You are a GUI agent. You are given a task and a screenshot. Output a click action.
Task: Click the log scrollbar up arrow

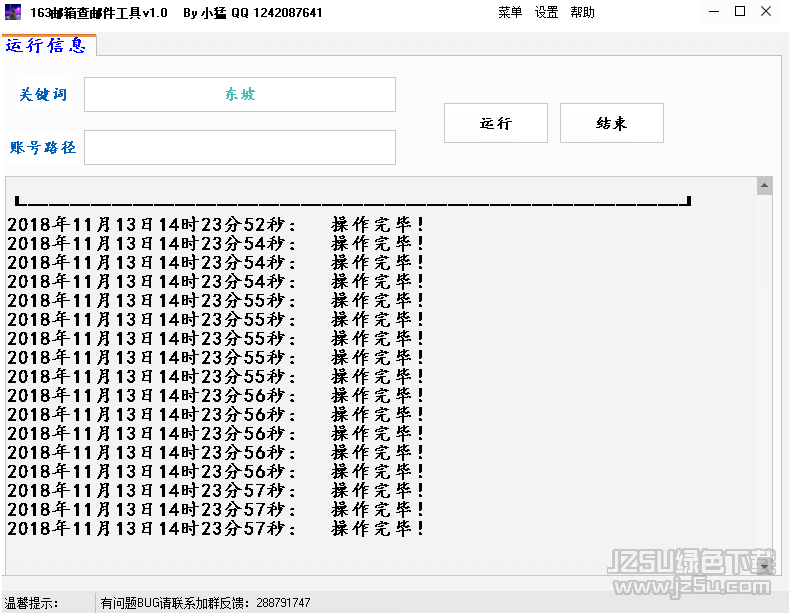tap(764, 186)
